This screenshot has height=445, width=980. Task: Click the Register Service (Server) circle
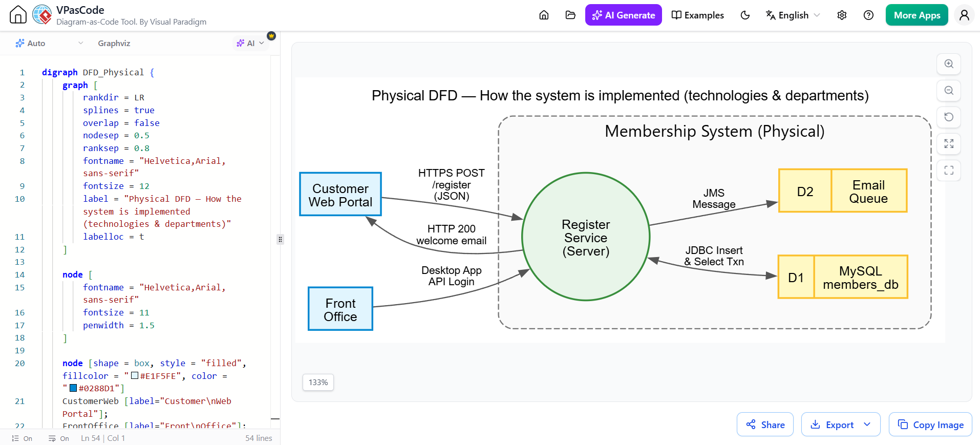(x=586, y=237)
